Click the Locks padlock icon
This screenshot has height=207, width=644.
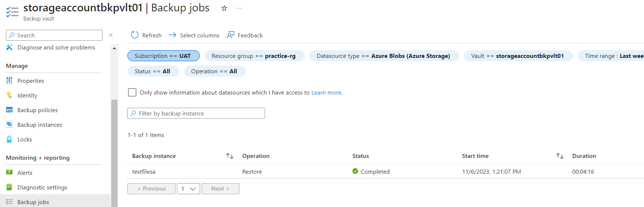[10, 139]
